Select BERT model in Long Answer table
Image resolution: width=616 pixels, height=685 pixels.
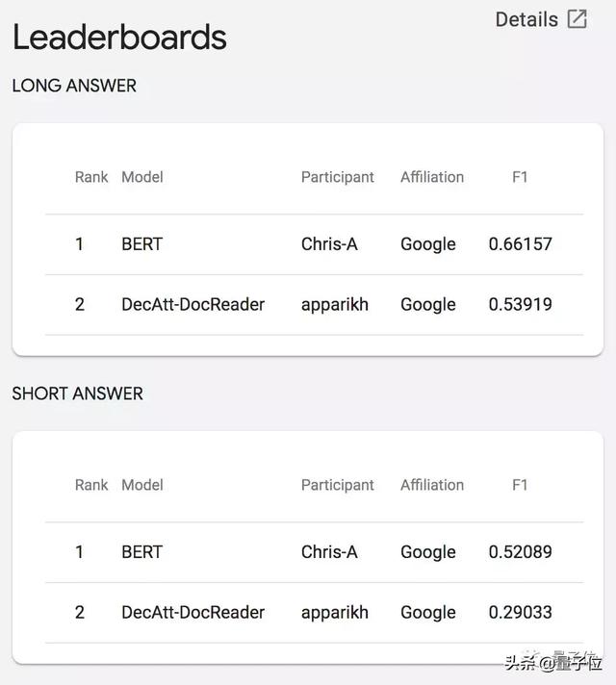[x=142, y=243]
